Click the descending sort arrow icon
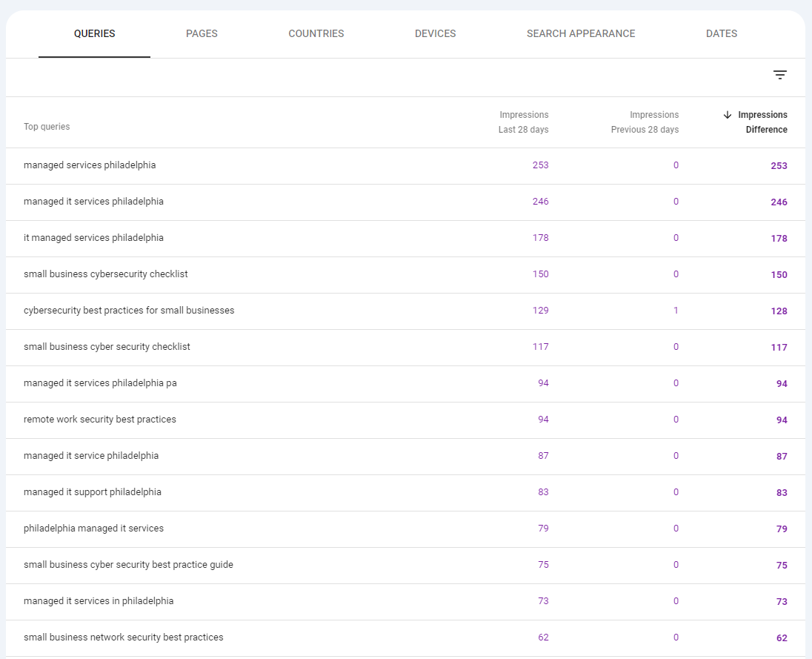Screen dimensions: 812x659 [728, 115]
